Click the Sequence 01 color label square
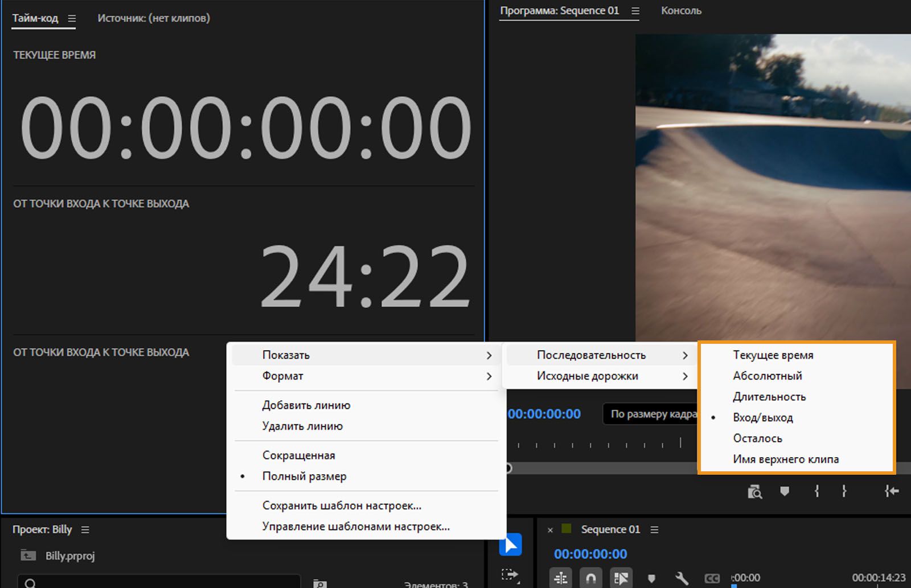911x588 pixels. click(x=566, y=529)
